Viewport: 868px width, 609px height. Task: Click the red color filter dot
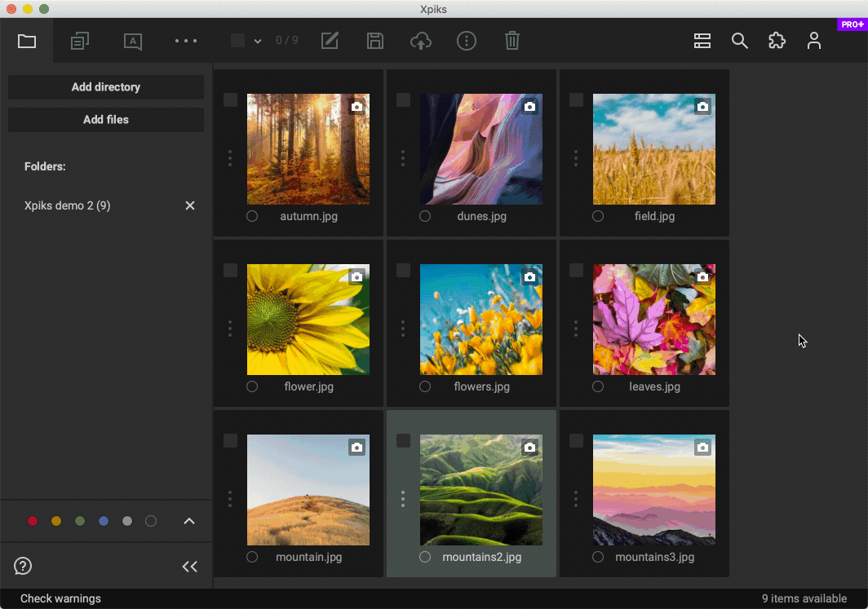[x=33, y=521]
